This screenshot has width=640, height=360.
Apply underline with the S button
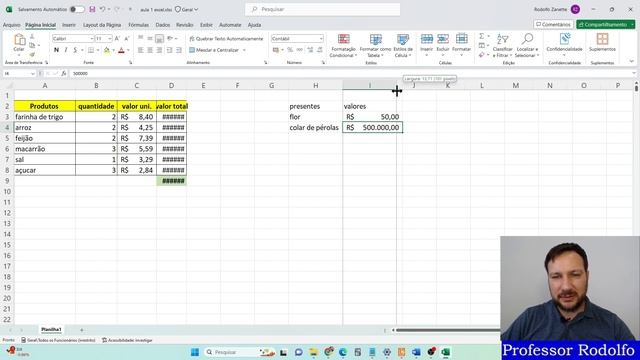coord(75,50)
